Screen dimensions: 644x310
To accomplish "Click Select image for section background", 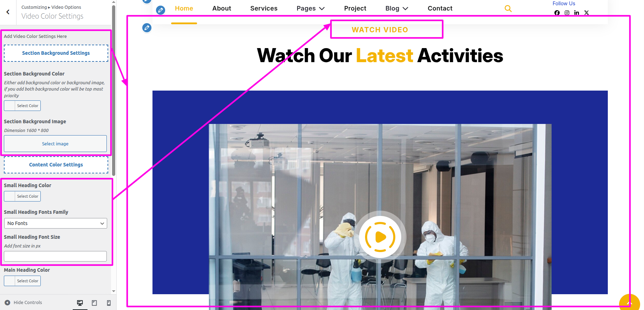I will [x=56, y=144].
